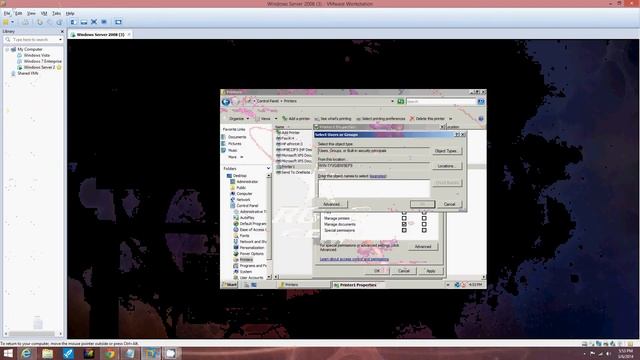Screen dimensions: 640x360
Task: Toggle Manage printers Allow checkbox
Action: (404, 218)
